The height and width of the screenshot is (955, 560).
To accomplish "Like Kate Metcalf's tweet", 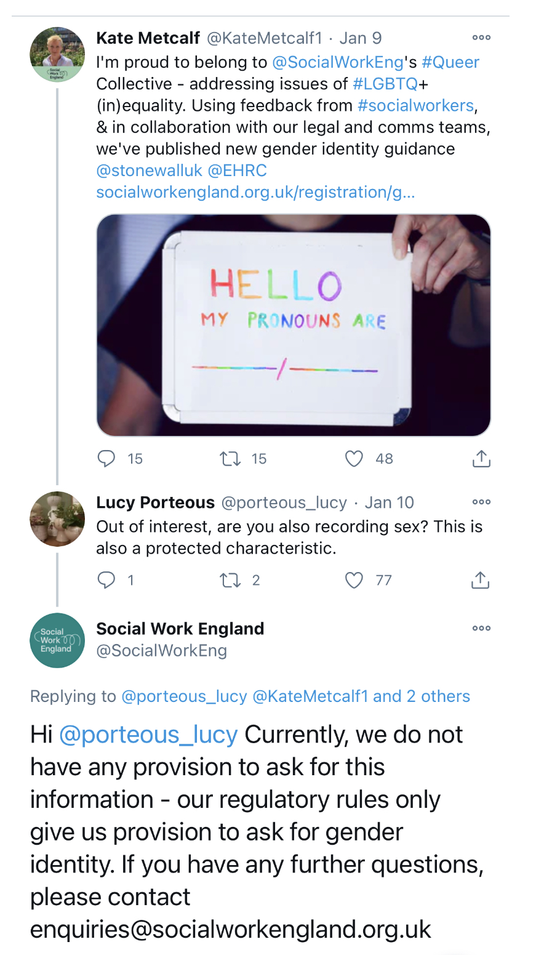I will click(354, 459).
